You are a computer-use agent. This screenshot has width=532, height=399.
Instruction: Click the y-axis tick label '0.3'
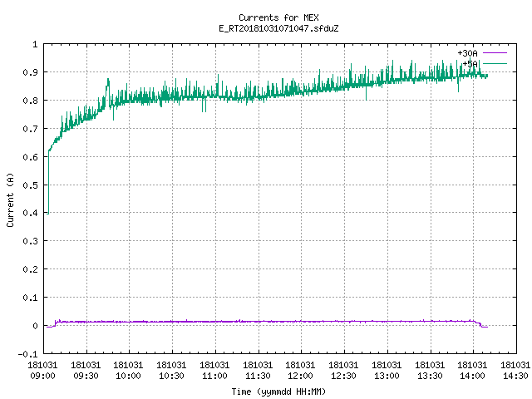pos(30,241)
